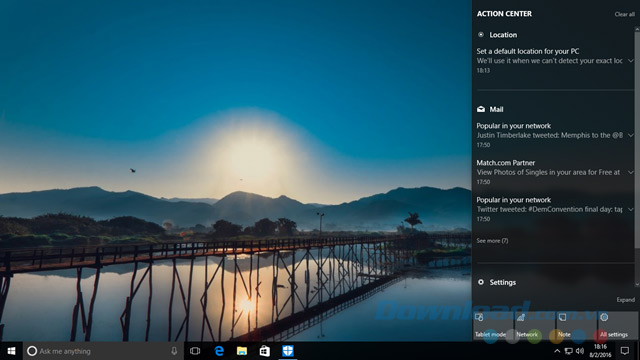Click See more (7) link

tap(492, 241)
